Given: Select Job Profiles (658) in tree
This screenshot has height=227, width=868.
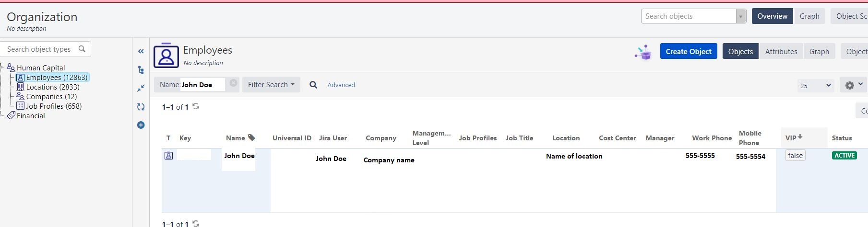Looking at the screenshot, I should tap(49, 106).
